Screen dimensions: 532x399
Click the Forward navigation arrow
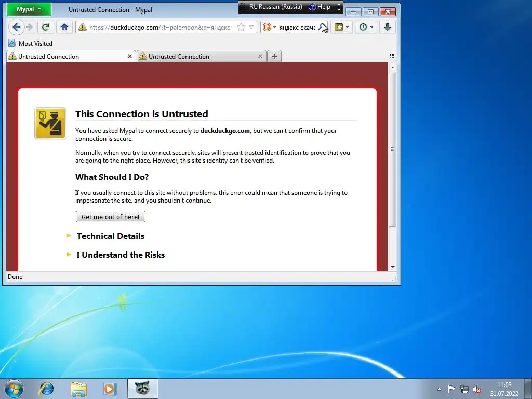pyautogui.click(x=30, y=27)
